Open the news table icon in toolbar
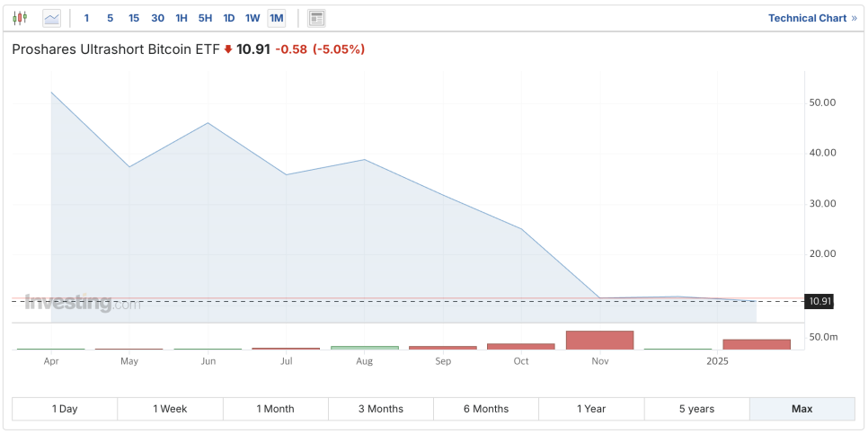The width and height of the screenshot is (868, 434). point(316,18)
